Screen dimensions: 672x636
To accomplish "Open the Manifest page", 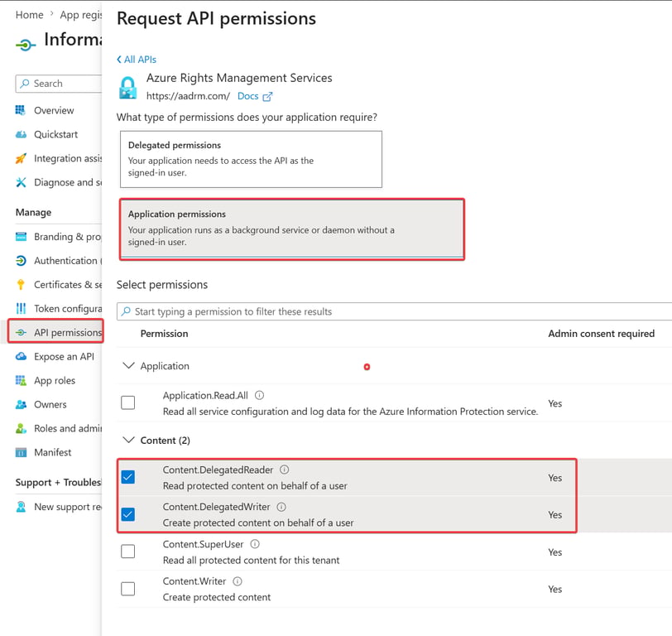I will [53, 452].
